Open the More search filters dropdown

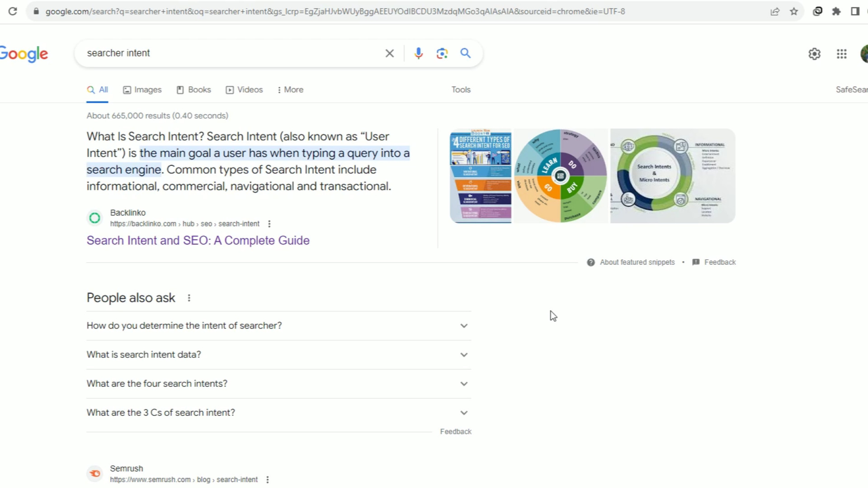[x=290, y=90]
